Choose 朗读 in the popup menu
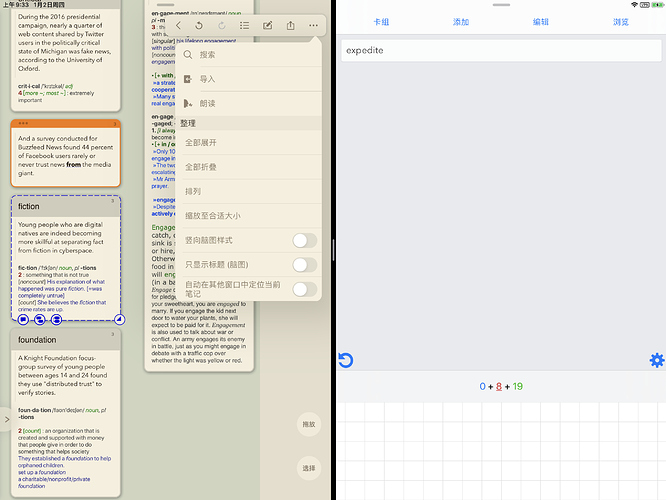Image resolution: width=666 pixels, height=500 pixels. [248, 103]
